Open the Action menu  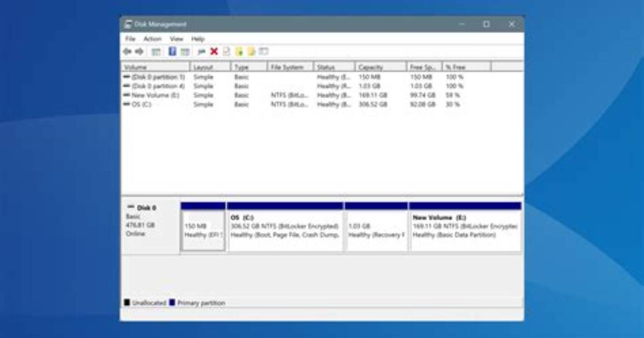(152, 39)
